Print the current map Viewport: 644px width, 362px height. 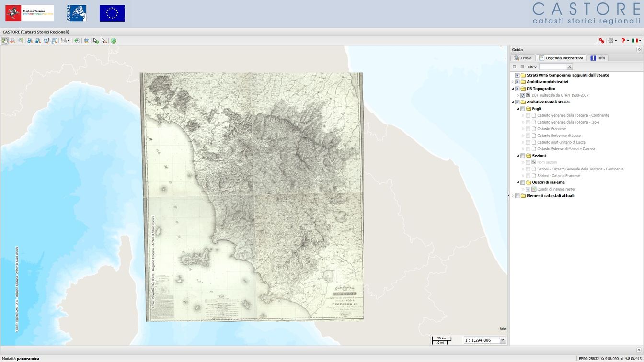pos(86,41)
